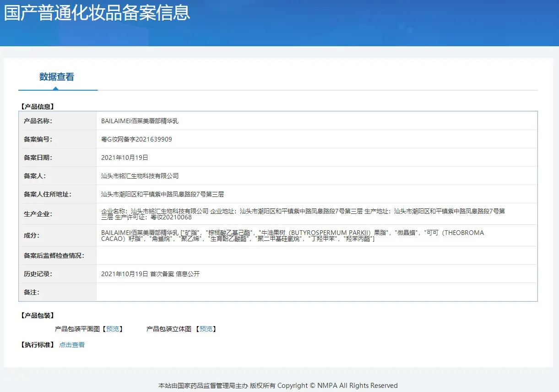
Task: Click the 备案人 company name 汕头市铭汇生物科技有限公司
Action: 140,176
